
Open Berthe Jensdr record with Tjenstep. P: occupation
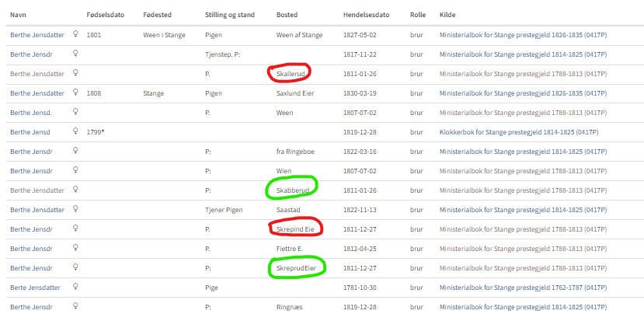click(x=32, y=54)
